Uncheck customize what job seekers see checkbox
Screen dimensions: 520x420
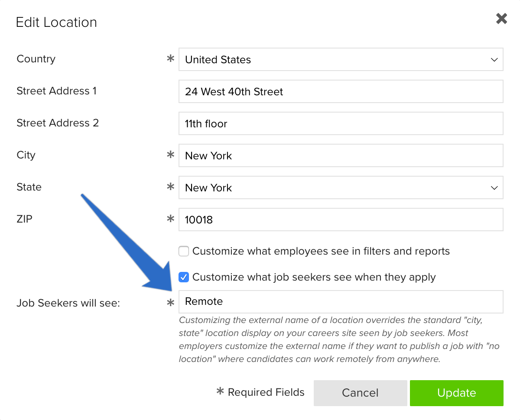[x=184, y=277]
